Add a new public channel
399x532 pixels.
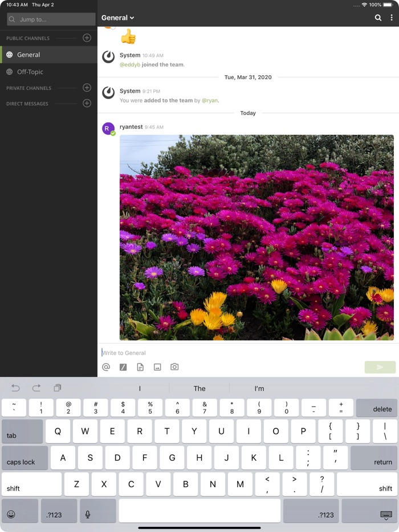[87, 38]
